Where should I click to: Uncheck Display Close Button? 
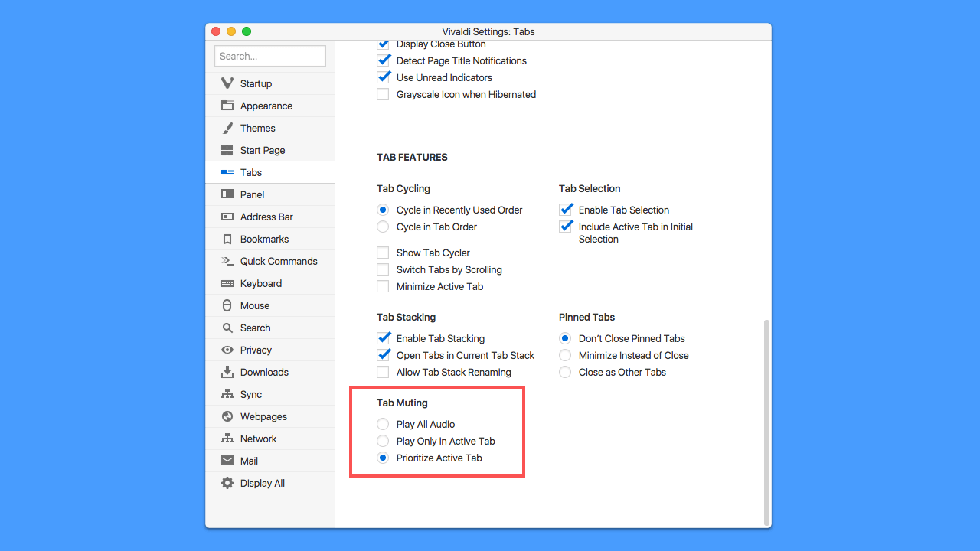383,44
